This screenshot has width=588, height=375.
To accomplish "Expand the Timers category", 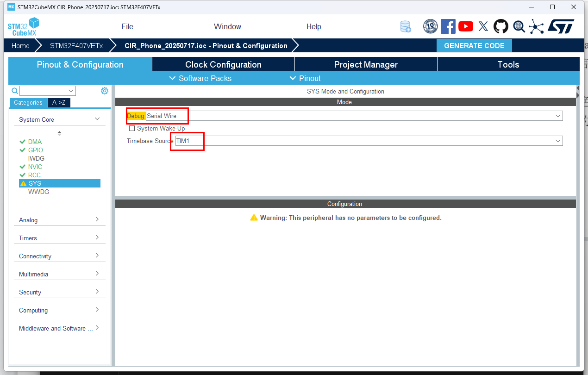I will (59, 238).
